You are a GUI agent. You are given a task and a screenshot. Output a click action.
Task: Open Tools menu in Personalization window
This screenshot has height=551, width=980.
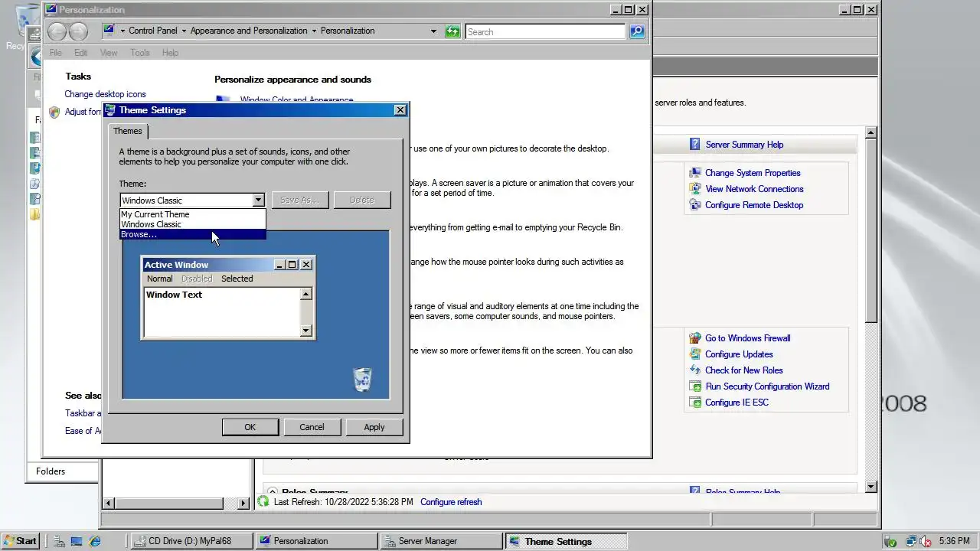140,53
